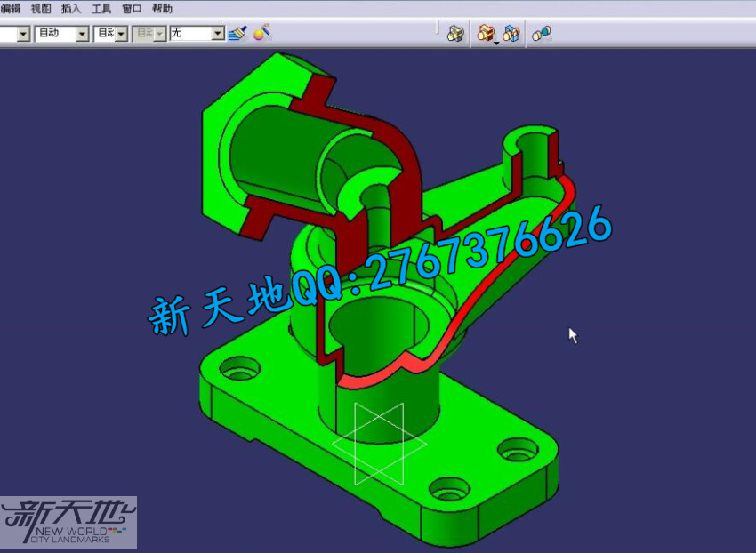Click the scene capture icon before the sectioning tool
Screen dimensions: 756x553
coord(455,33)
